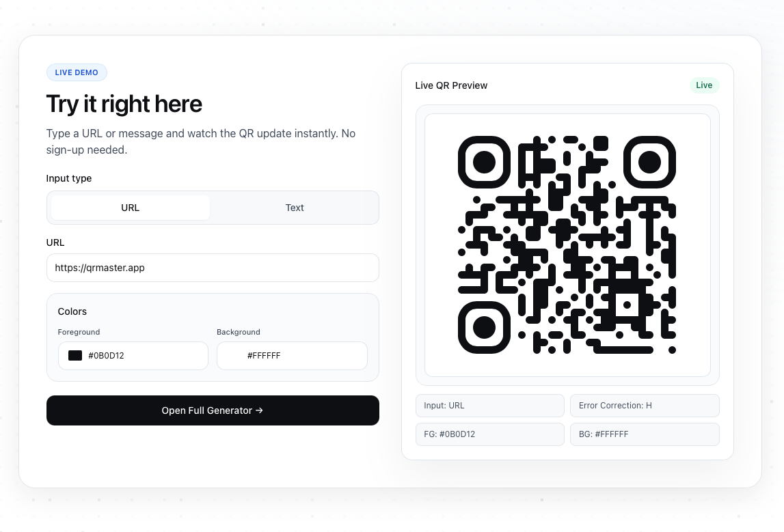This screenshot has height=532, width=784.
Task: Click the URL field with https://qrmaster.app
Action: pos(213,268)
